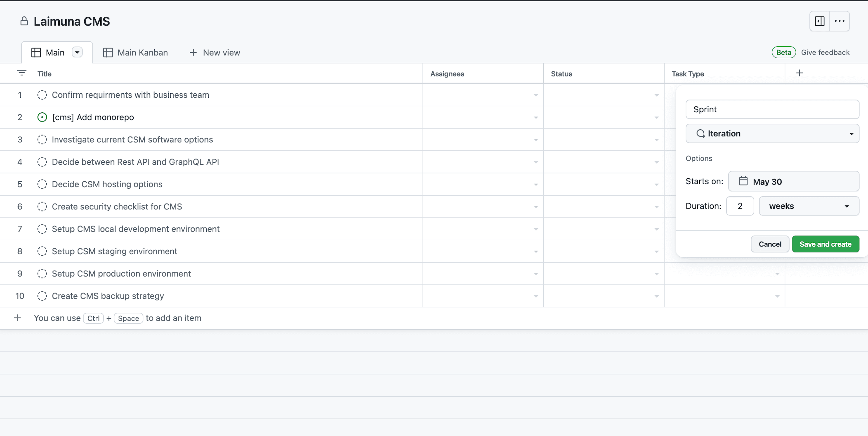Viewport: 868px width, 436px height.
Task: Click the filter icon beside Title
Action: click(21, 73)
